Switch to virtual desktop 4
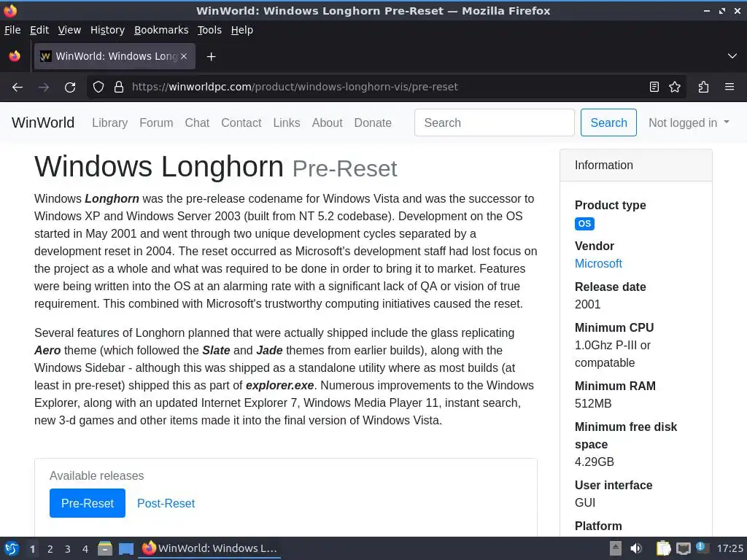Image resolution: width=747 pixels, height=560 pixels. 85,549
